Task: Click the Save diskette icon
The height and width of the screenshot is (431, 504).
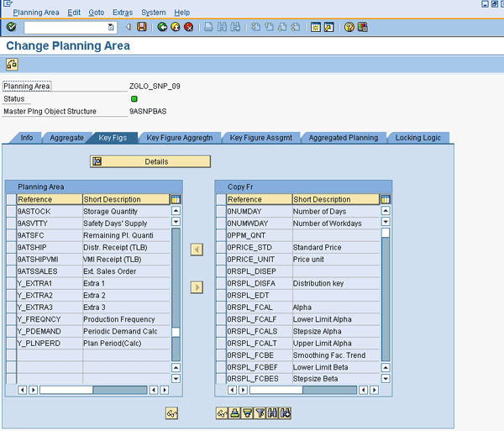Action: (141, 27)
